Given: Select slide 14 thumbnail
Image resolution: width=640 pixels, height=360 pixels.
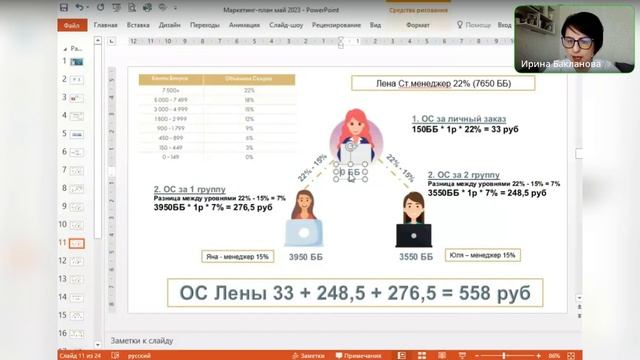Looking at the screenshot, I should 76,298.
